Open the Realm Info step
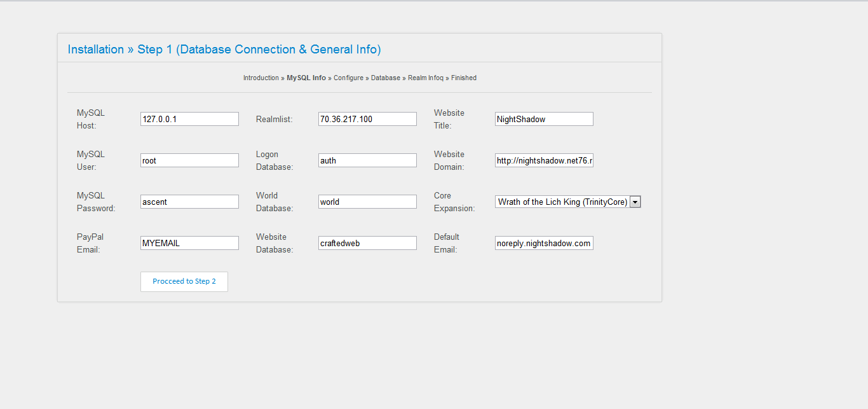The image size is (868, 409). (x=426, y=78)
